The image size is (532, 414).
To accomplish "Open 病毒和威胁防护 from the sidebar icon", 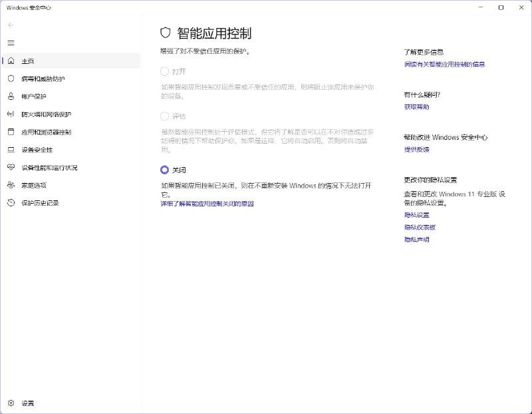I will [x=11, y=78].
